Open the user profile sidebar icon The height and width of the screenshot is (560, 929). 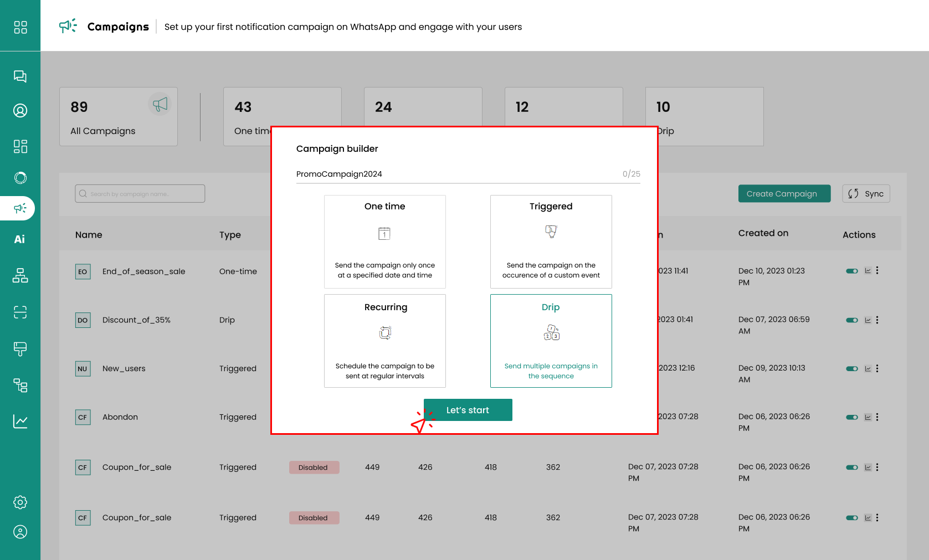tap(20, 532)
